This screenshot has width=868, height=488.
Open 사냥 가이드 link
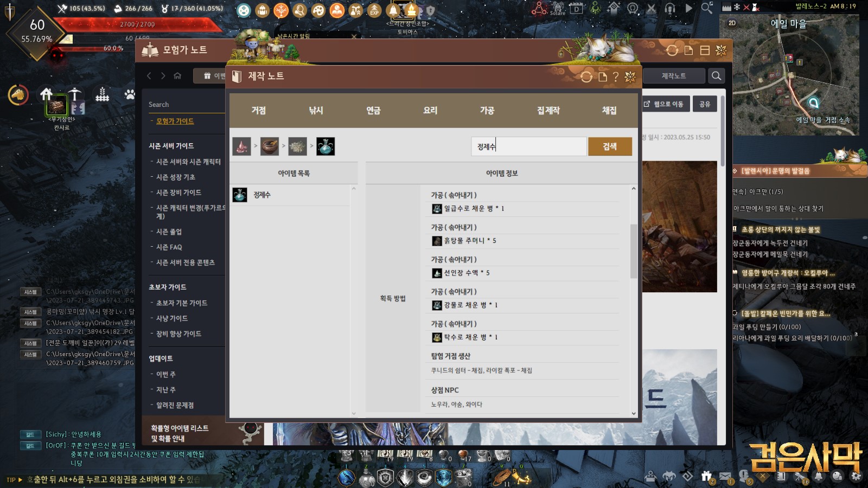point(172,318)
